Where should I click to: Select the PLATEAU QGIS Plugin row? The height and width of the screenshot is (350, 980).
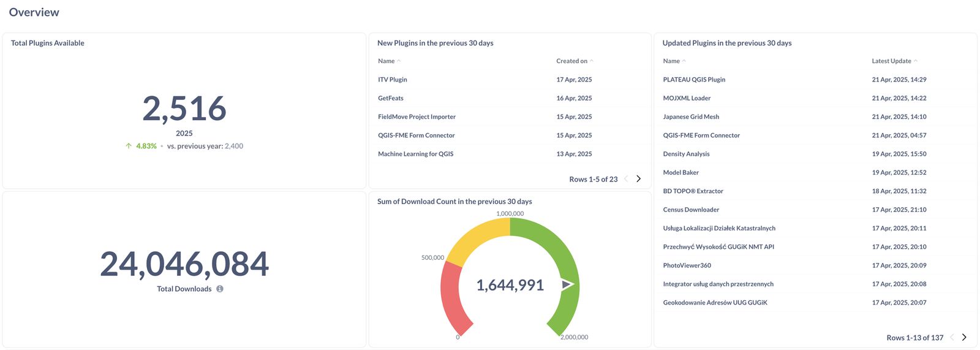coord(815,80)
